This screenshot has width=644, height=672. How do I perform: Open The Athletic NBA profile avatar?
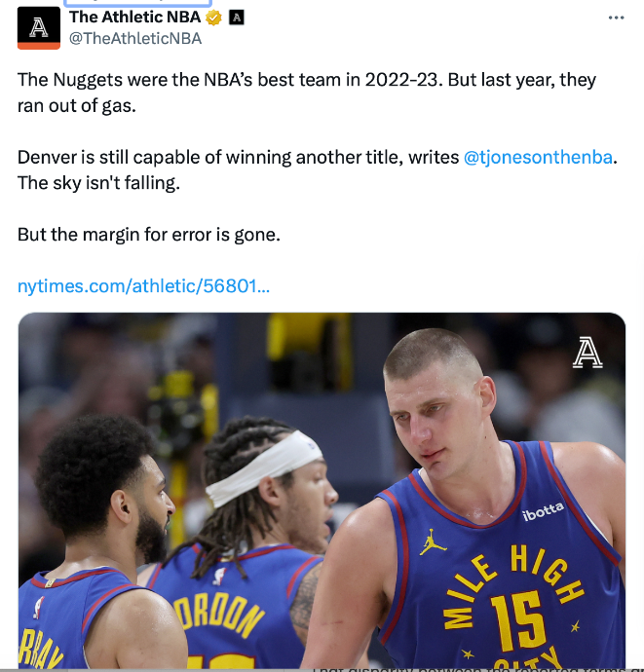[39, 28]
